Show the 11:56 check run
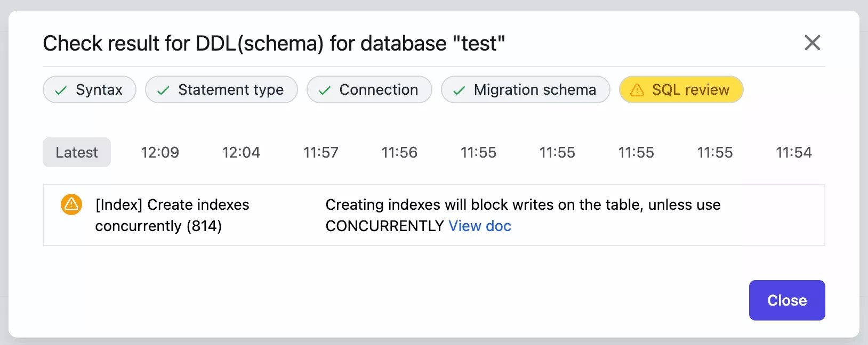 click(399, 152)
